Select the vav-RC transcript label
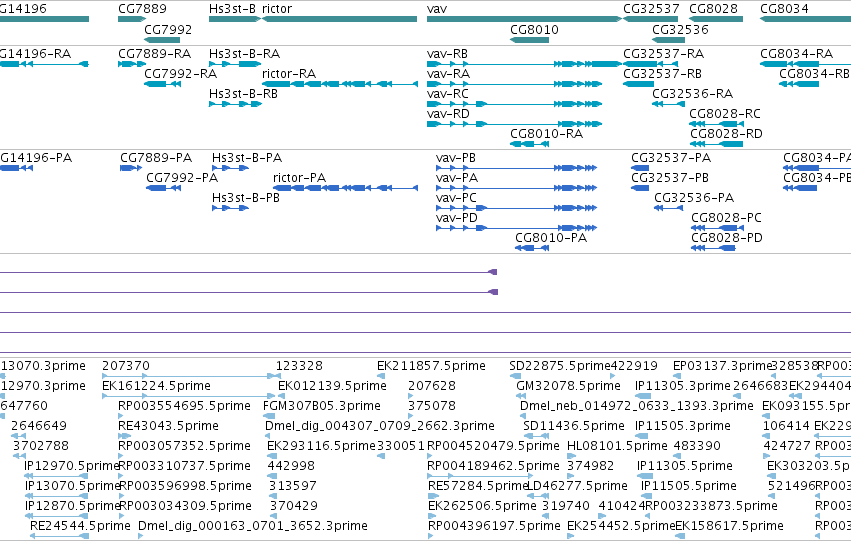Image resolution: width=851 pixels, height=541 pixels. click(x=448, y=94)
